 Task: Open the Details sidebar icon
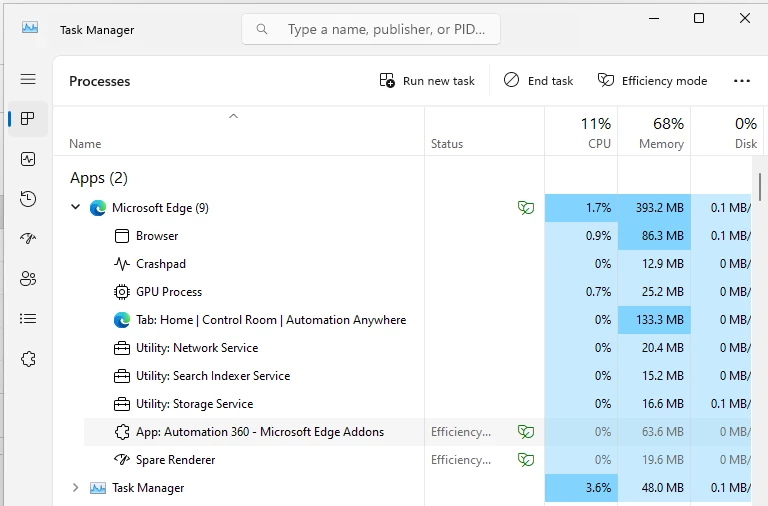click(28, 319)
